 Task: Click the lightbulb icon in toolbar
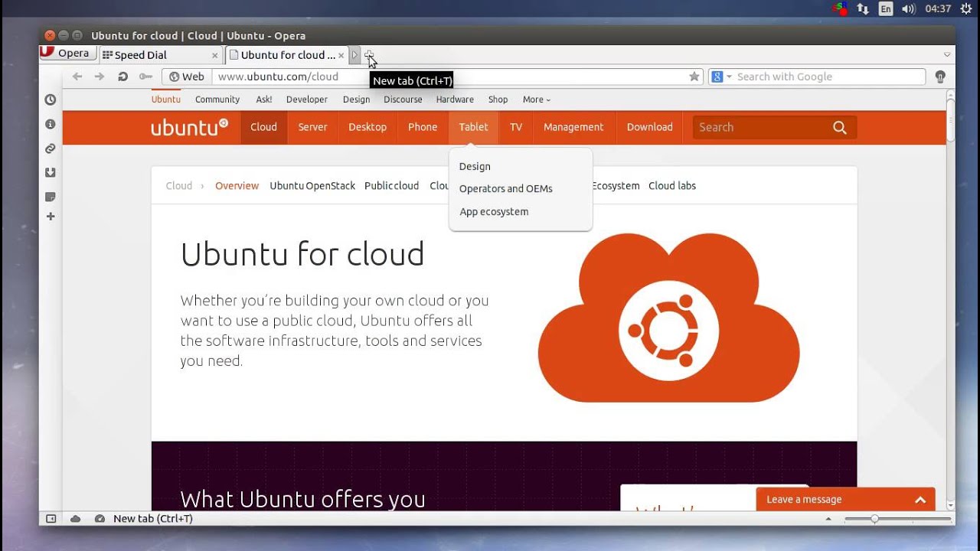[x=940, y=77]
